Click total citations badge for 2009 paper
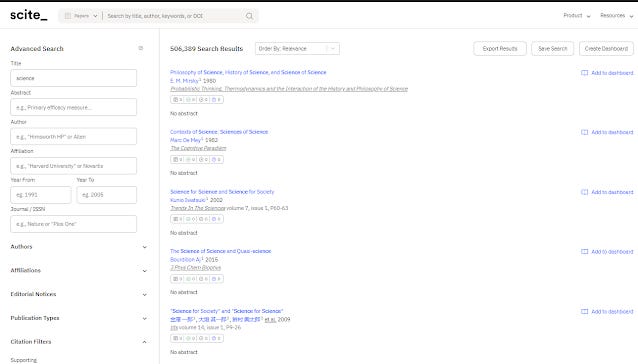 (x=178, y=338)
